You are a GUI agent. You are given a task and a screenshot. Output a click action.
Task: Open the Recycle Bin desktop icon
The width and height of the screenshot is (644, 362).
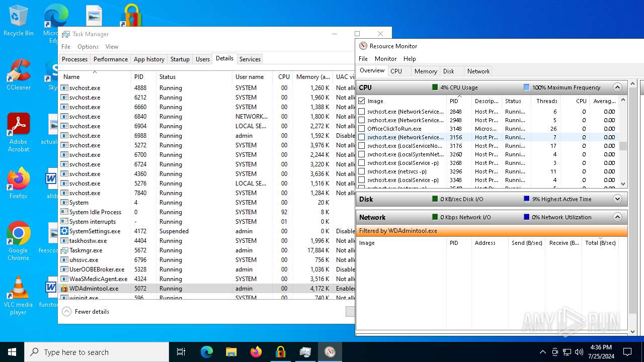[18, 21]
